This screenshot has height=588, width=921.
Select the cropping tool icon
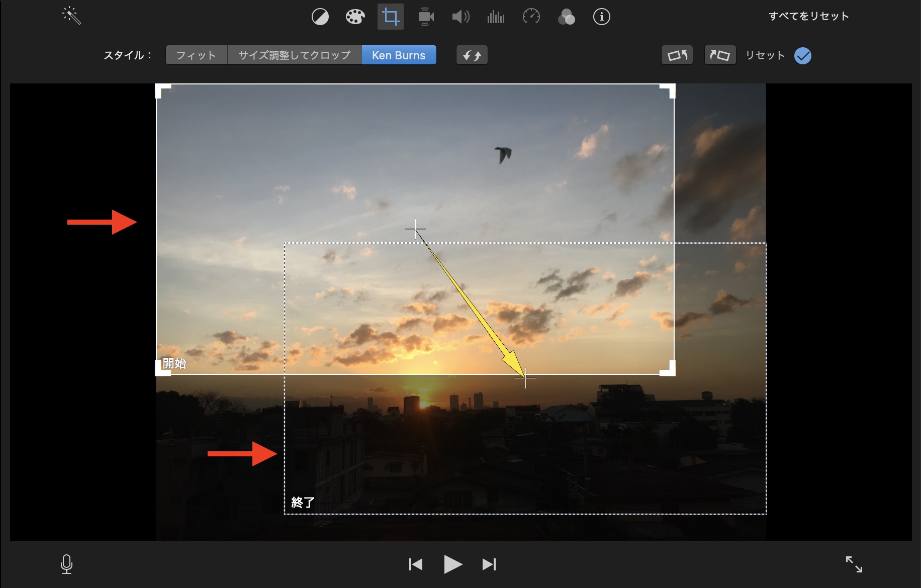point(390,17)
